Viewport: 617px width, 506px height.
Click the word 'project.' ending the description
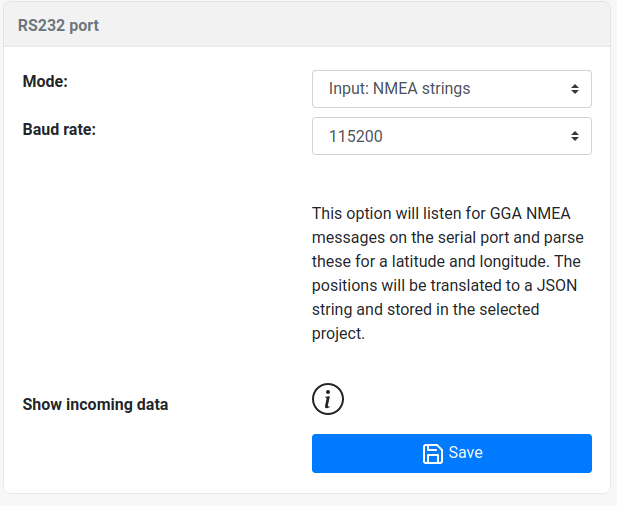click(x=338, y=334)
